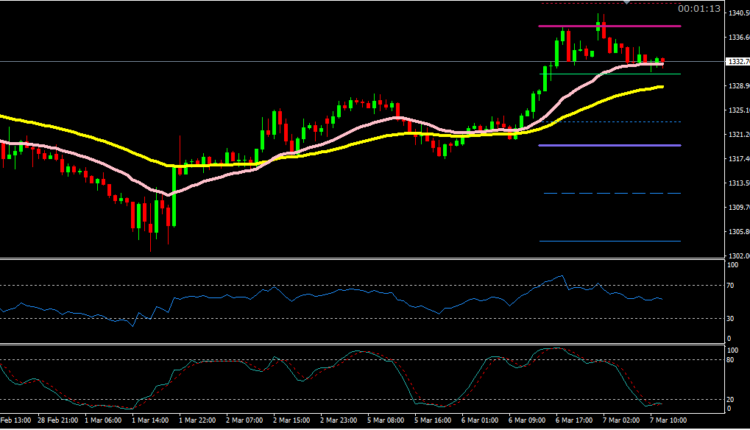Screen dimensions: 750x430
Task: Click the current price label 1332.7
Action: [x=735, y=62]
